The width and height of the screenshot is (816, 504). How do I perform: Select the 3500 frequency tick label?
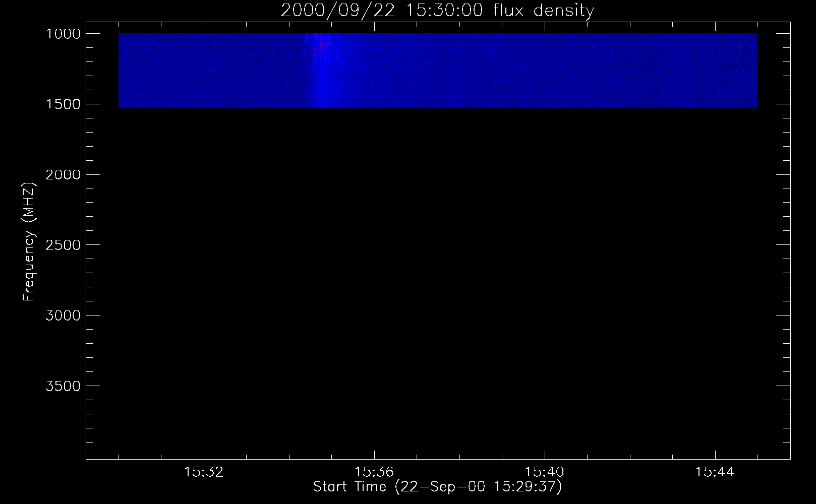(63, 387)
